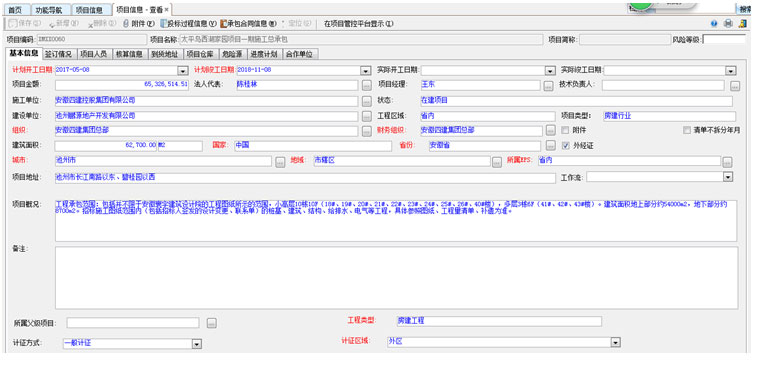
Task: Switch to the 首页 tab
Action: [15, 10]
